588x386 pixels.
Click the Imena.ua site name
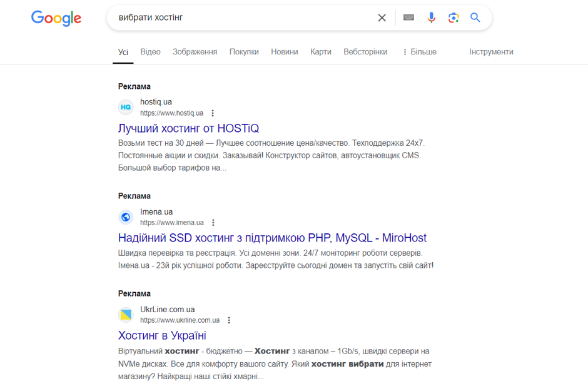[156, 211]
